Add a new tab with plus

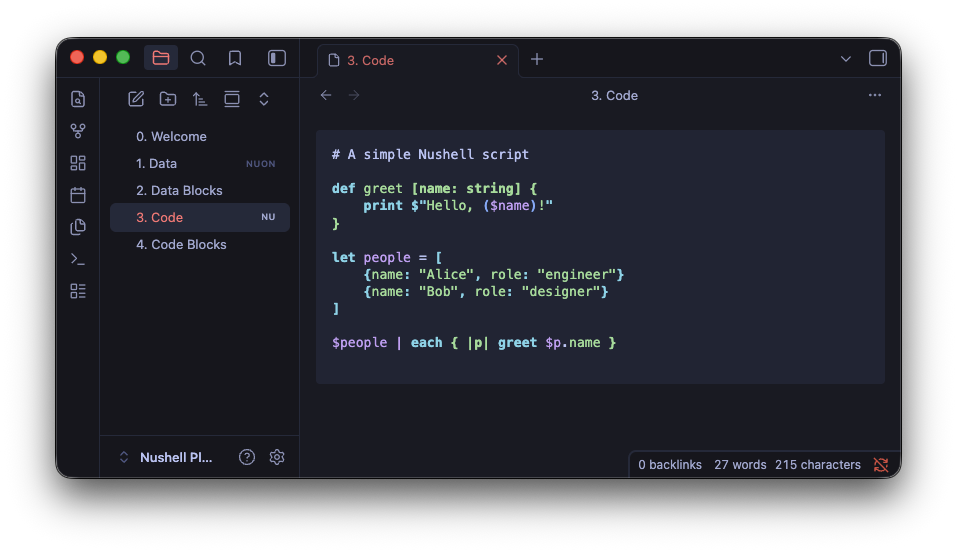537,59
